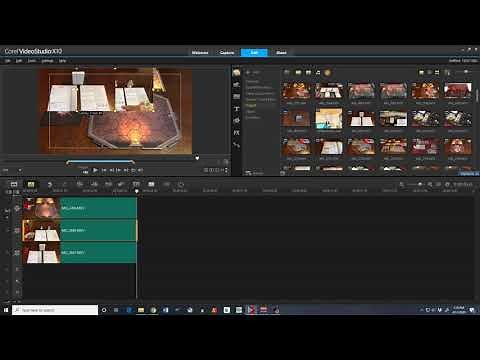Open the Media library panel

tap(236, 73)
